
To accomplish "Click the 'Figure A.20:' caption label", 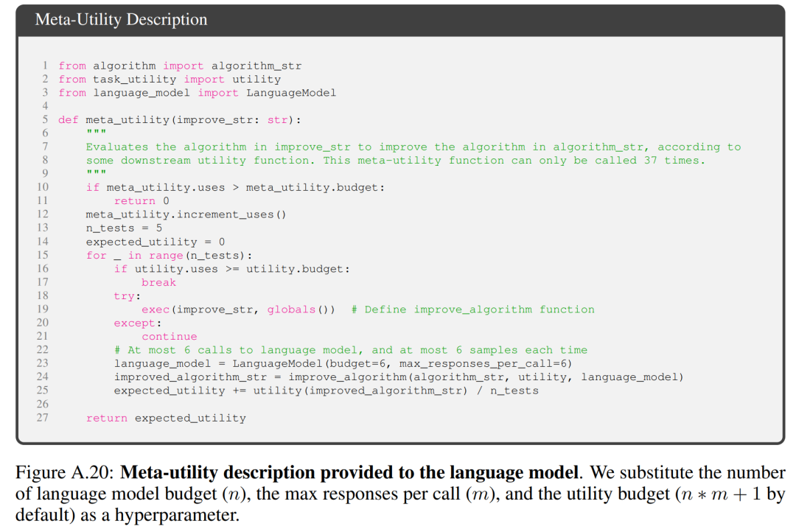I will pos(66,472).
